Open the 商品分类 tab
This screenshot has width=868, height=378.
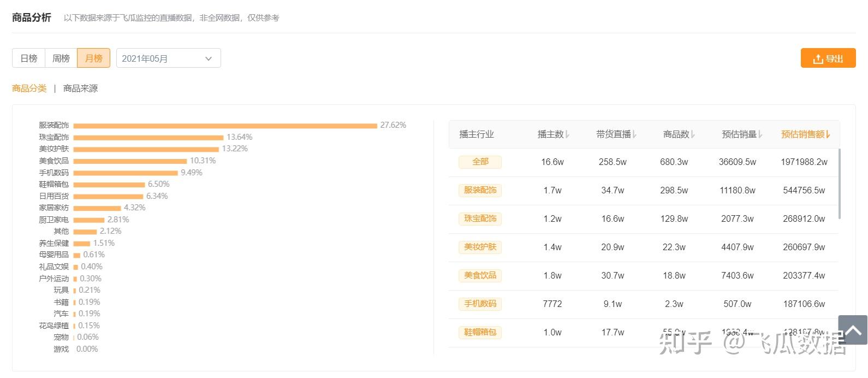pos(29,88)
